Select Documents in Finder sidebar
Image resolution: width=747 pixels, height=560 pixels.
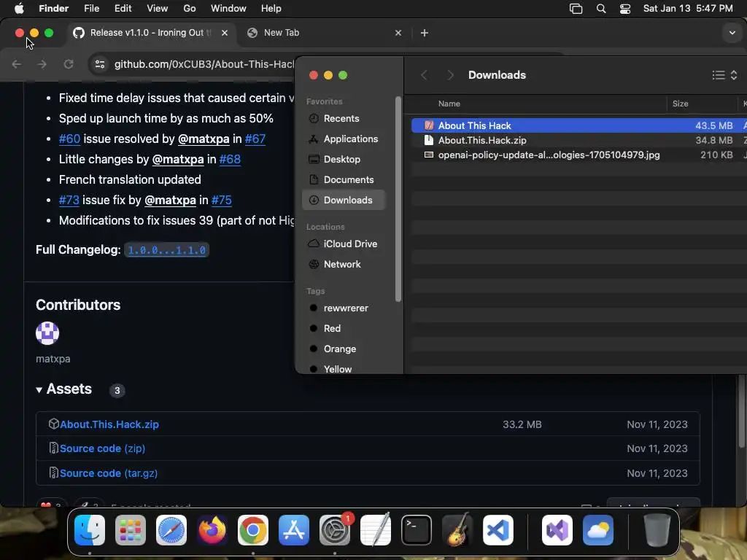click(343, 180)
